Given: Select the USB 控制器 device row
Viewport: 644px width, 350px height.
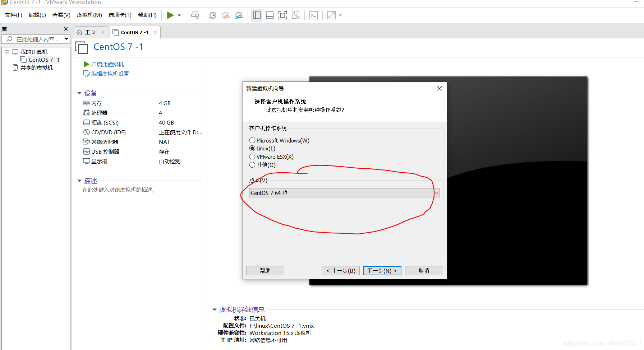Looking at the screenshot, I should coord(143,151).
